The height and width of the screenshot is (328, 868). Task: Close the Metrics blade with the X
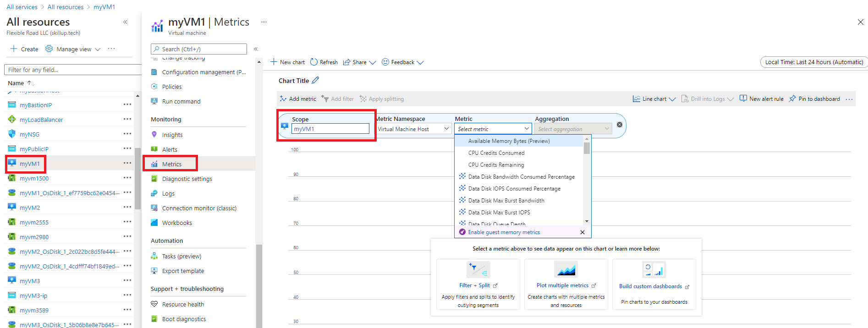click(860, 22)
